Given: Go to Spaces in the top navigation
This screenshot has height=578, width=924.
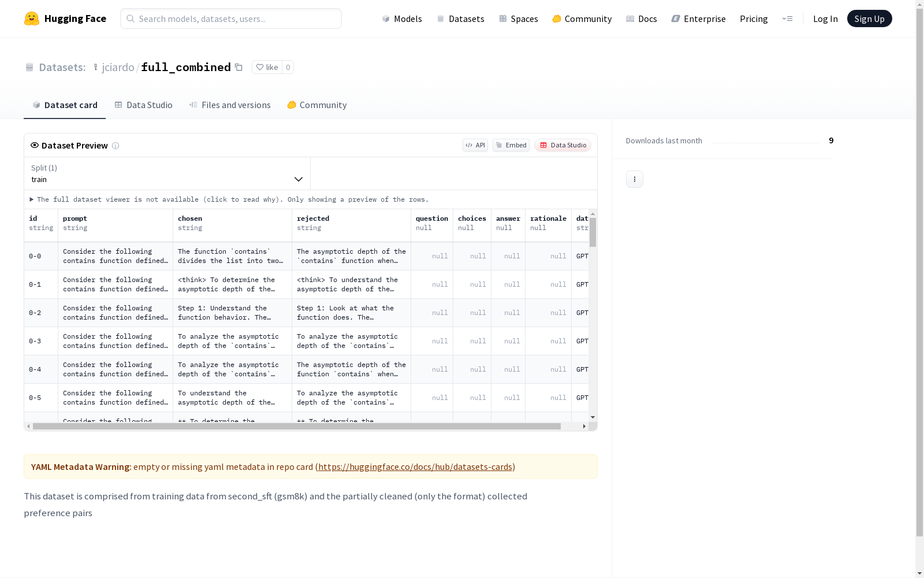Looking at the screenshot, I should 519,18.
